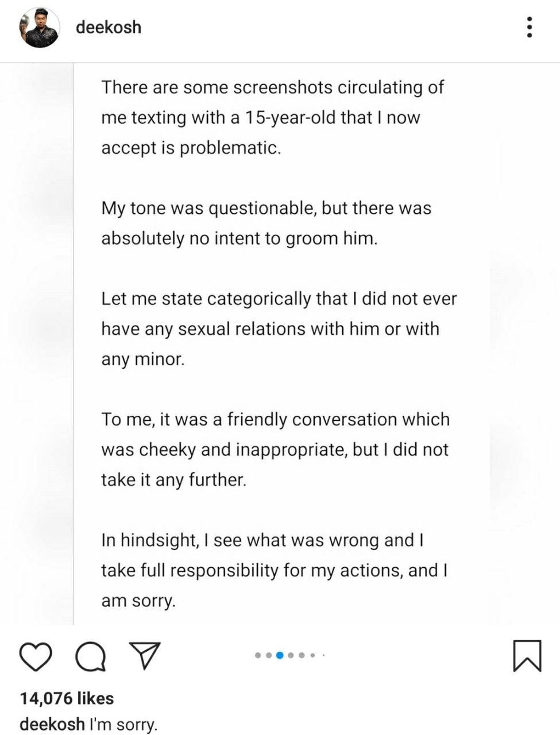
Task: Share the post using the paper plane icon
Action: tap(144, 656)
